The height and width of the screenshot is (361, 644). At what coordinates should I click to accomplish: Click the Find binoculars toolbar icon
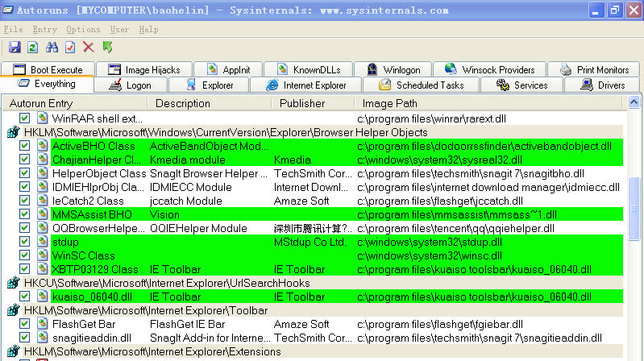click(x=52, y=48)
